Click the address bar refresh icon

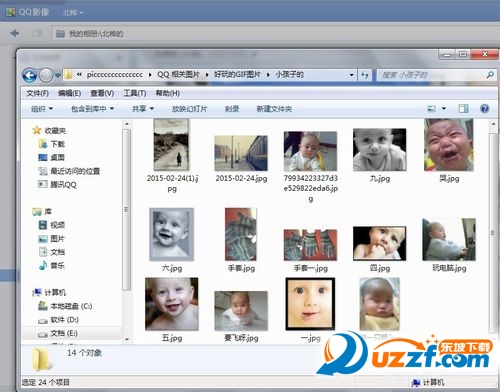[x=365, y=75]
